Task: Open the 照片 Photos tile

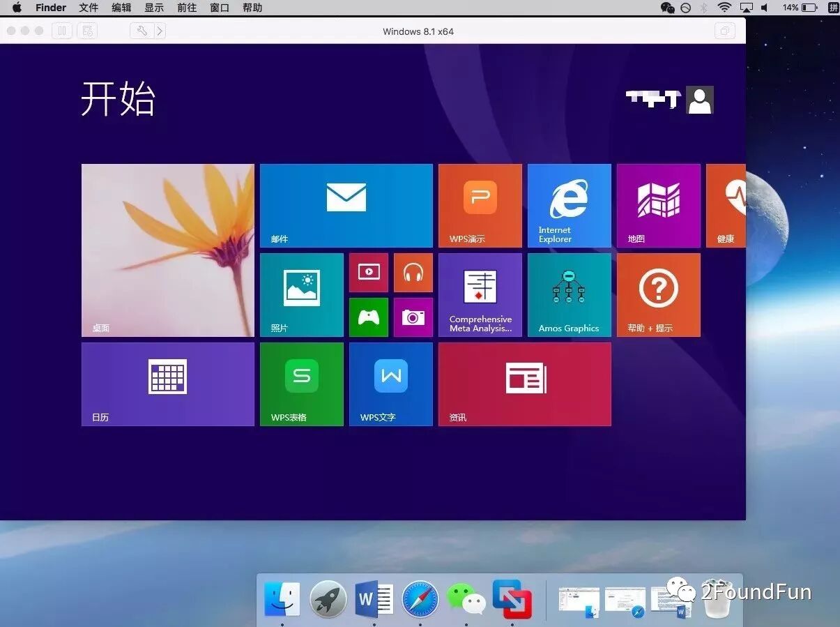Action: click(302, 295)
